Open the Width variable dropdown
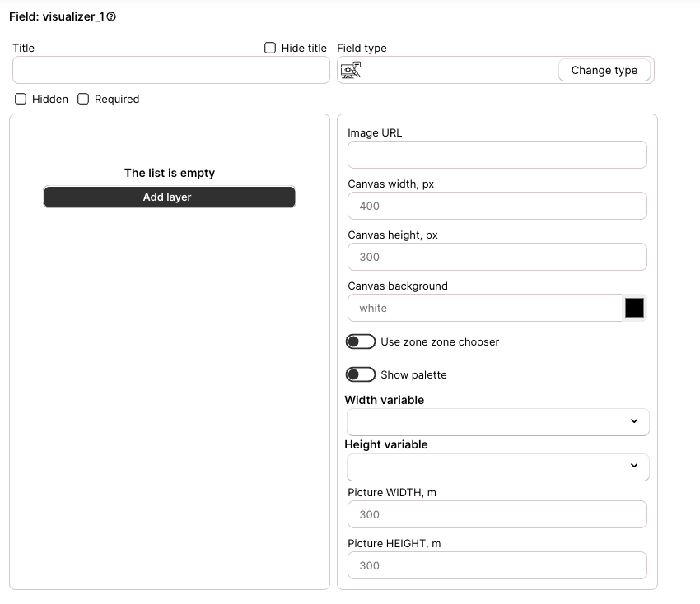 [497, 421]
